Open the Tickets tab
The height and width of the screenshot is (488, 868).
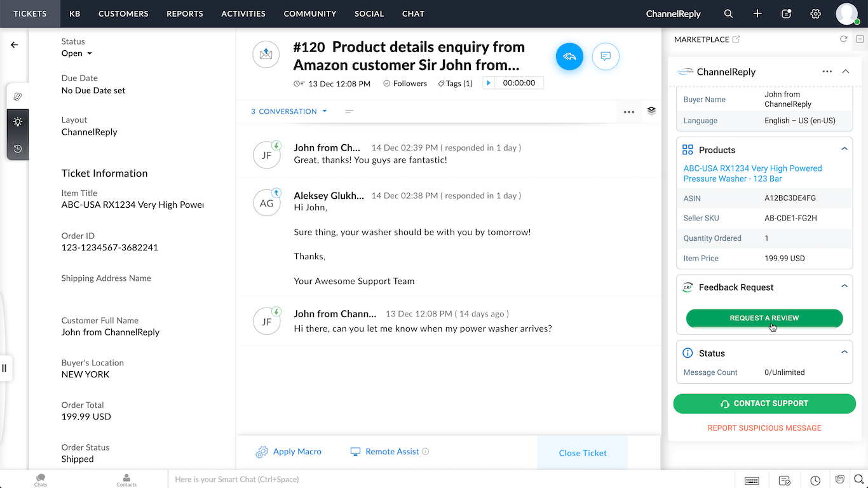pyautogui.click(x=30, y=13)
